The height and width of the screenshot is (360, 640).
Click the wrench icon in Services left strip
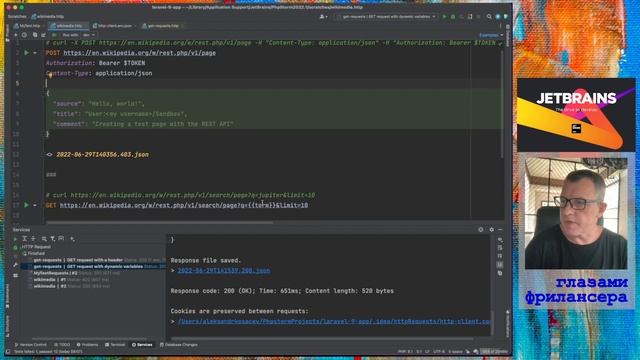[16, 265]
